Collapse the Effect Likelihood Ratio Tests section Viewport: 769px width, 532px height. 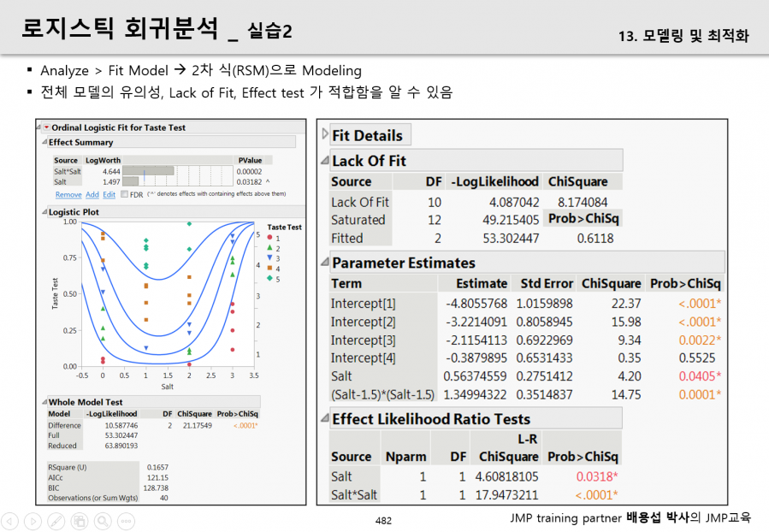point(325,417)
